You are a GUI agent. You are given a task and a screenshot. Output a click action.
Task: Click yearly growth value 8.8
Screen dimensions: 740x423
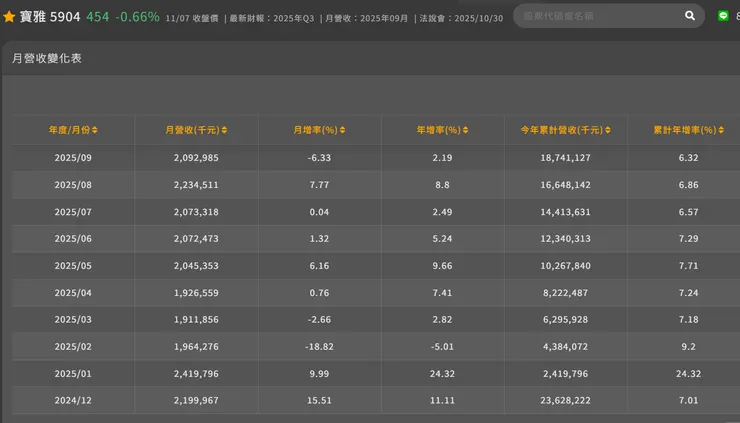[x=442, y=185]
